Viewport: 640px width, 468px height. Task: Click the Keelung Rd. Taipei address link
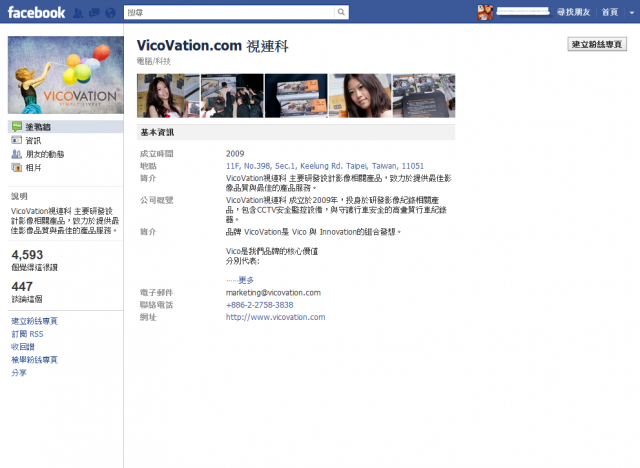325,166
